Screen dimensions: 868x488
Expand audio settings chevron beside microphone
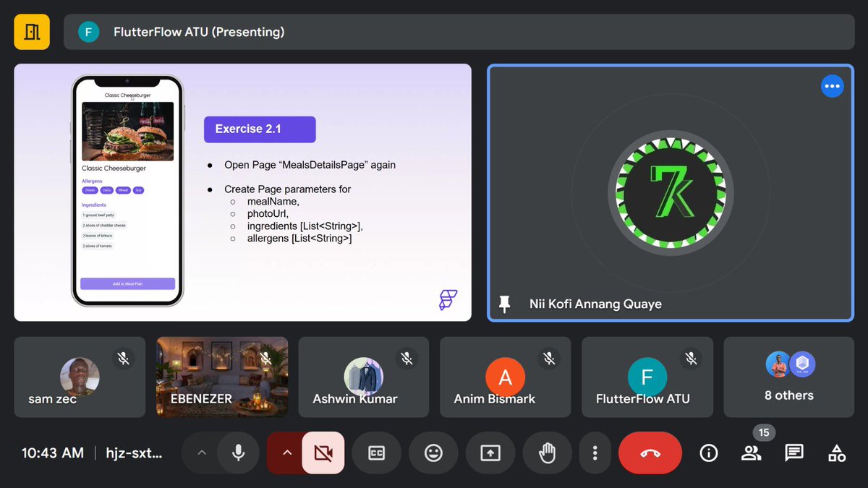tap(202, 453)
